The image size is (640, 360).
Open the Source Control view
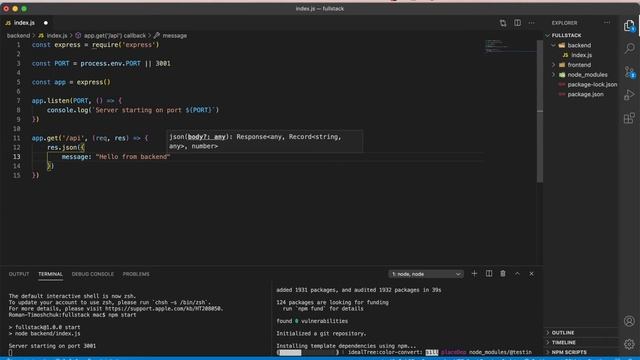click(629, 72)
